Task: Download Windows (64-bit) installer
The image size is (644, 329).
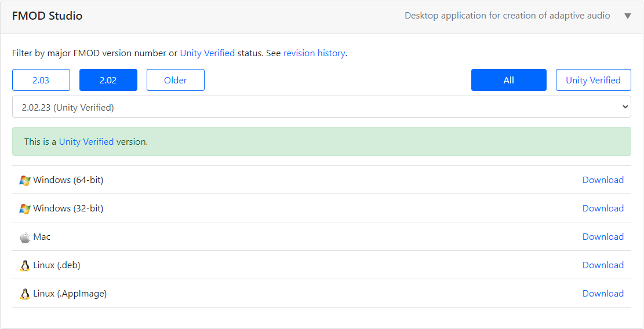Action: [x=603, y=180]
